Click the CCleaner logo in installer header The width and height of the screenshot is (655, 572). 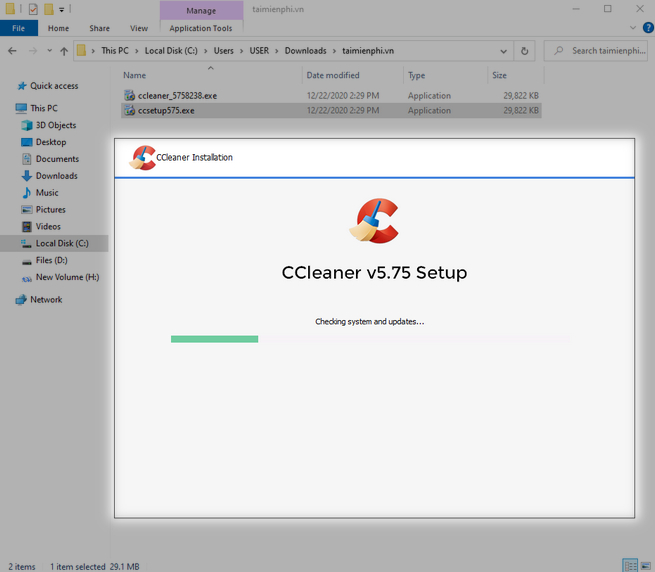point(142,158)
